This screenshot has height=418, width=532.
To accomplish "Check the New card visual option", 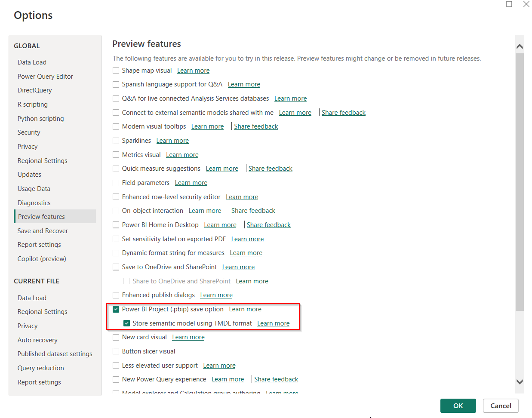I will tap(116, 337).
